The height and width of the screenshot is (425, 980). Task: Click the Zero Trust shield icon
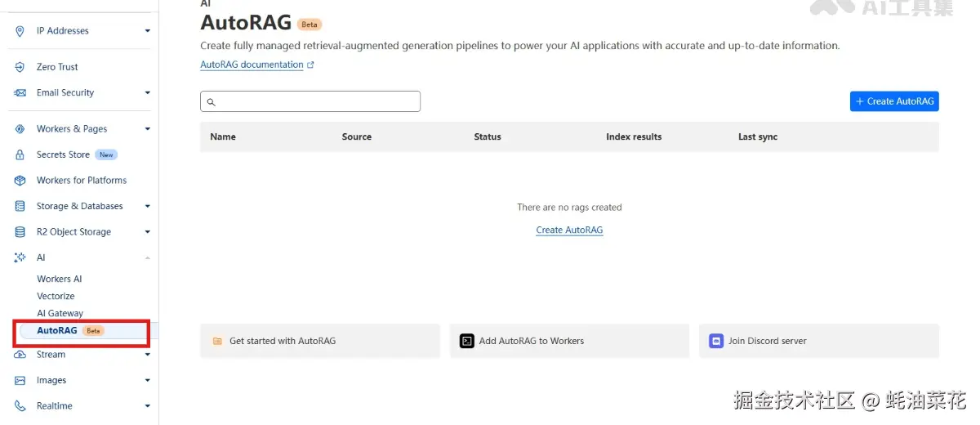tap(20, 67)
